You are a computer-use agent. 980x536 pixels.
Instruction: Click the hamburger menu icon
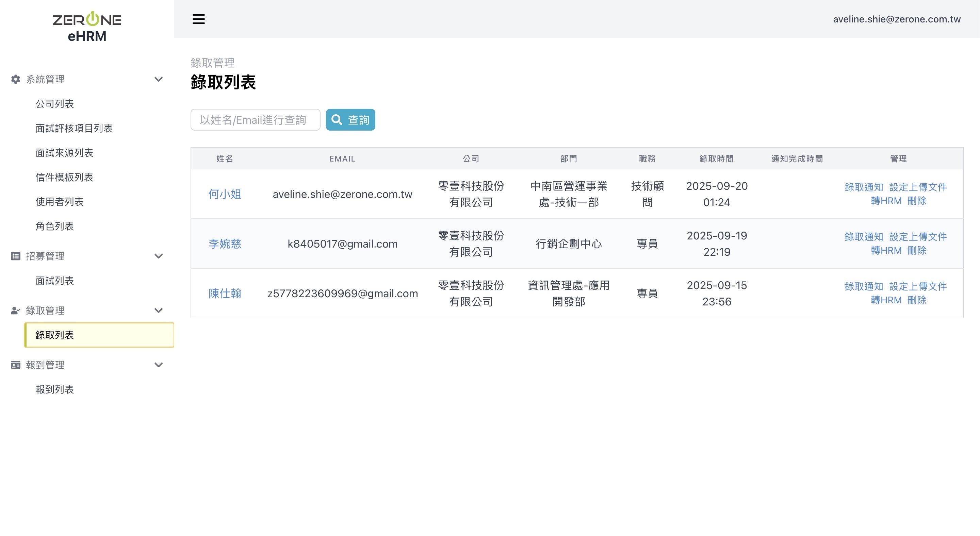(198, 19)
